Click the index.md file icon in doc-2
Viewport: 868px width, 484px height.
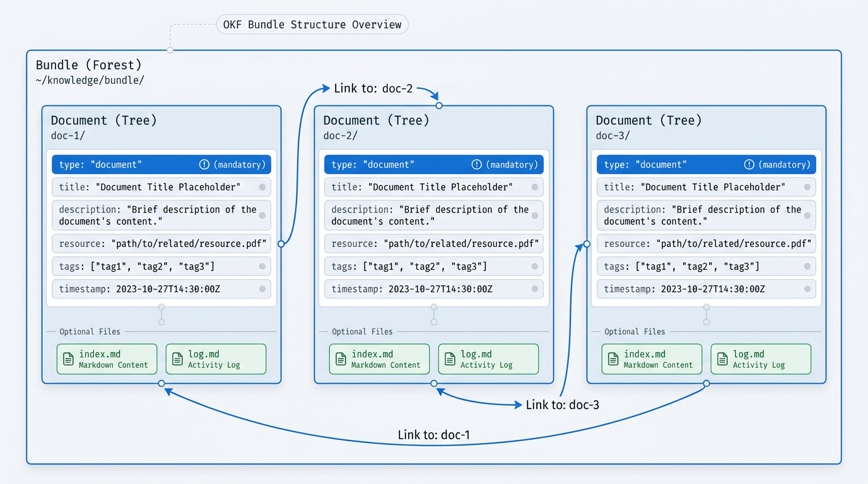[x=341, y=359]
